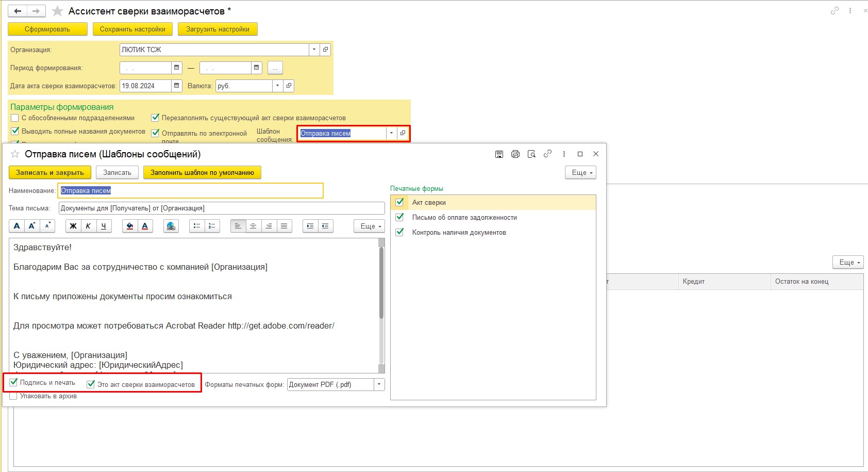Open the 'Еще' menu beside formatting toolbar
The height and width of the screenshot is (472, 868).
369,226
